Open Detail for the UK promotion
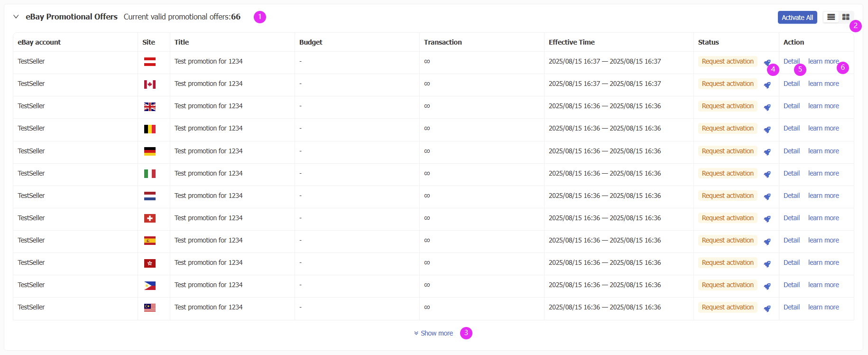 point(792,106)
